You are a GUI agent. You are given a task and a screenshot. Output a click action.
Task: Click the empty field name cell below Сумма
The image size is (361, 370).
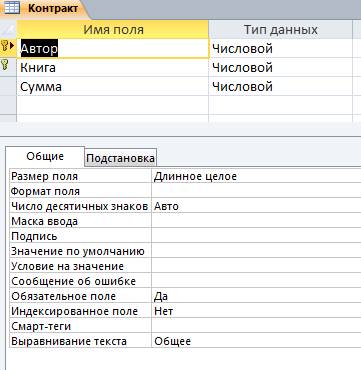pos(113,105)
